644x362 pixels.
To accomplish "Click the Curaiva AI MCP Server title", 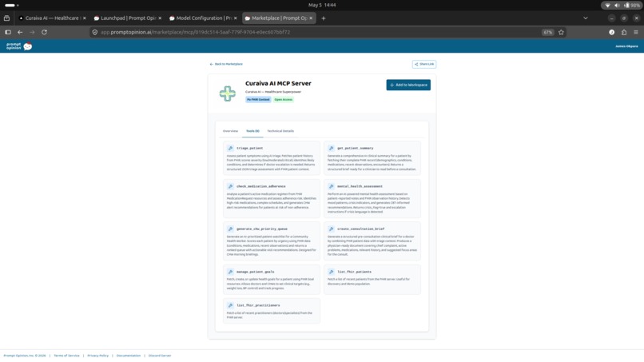I will [x=278, y=83].
